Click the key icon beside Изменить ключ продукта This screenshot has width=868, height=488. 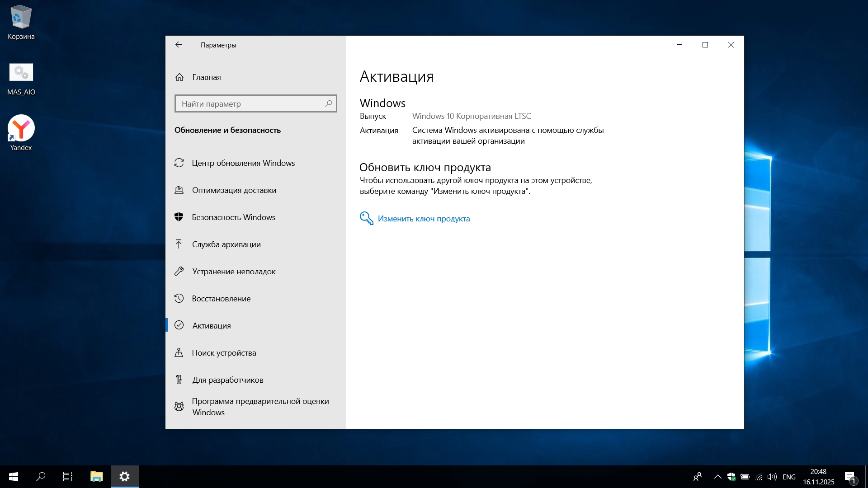pos(366,218)
